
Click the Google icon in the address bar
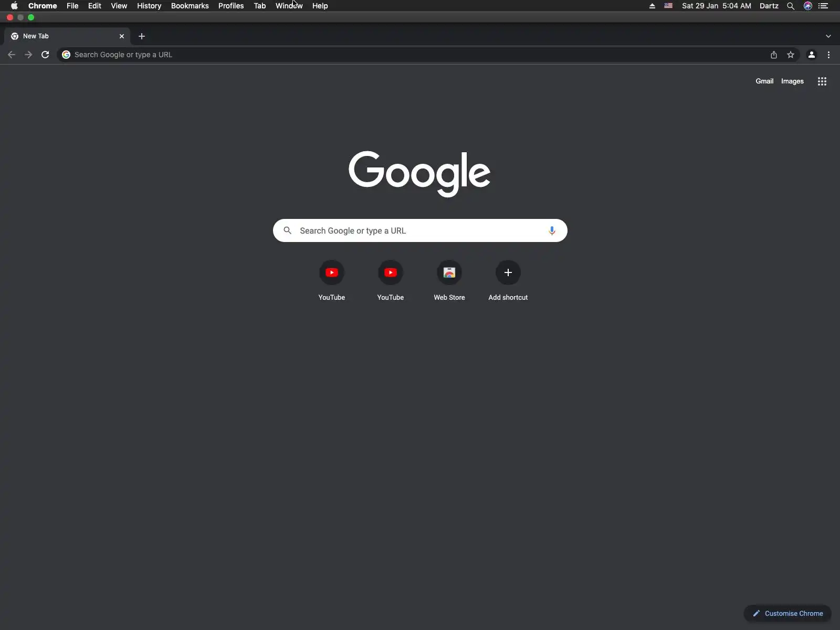tap(66, 55)
